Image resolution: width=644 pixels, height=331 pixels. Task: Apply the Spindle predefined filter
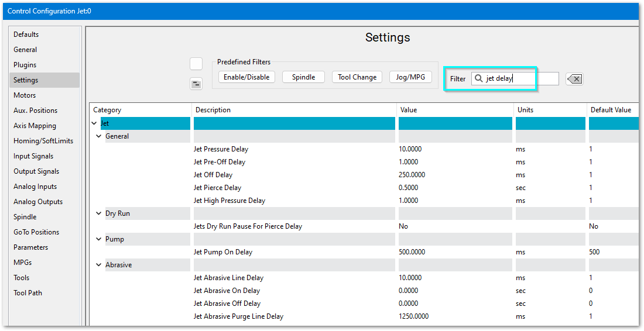point(303,77)
